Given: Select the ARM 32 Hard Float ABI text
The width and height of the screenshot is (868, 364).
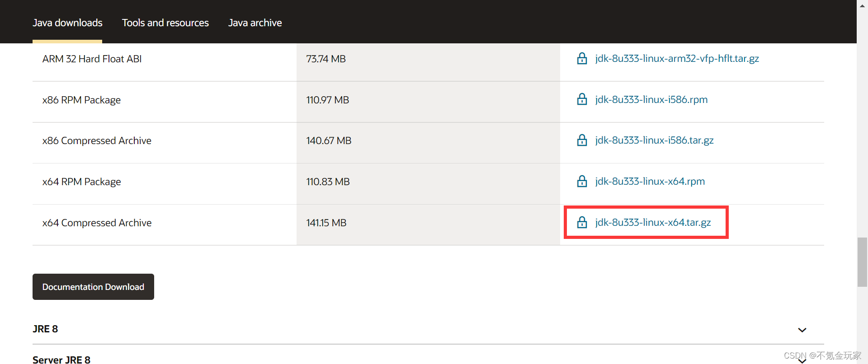Looking at the screenshot, I should (92, 59).
